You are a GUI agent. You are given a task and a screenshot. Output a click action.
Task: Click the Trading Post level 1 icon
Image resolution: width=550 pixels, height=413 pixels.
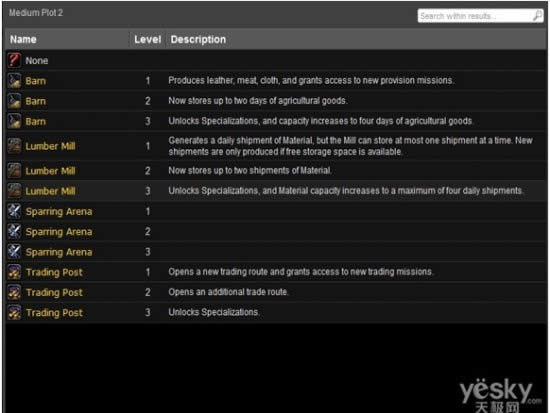(14, 272)
